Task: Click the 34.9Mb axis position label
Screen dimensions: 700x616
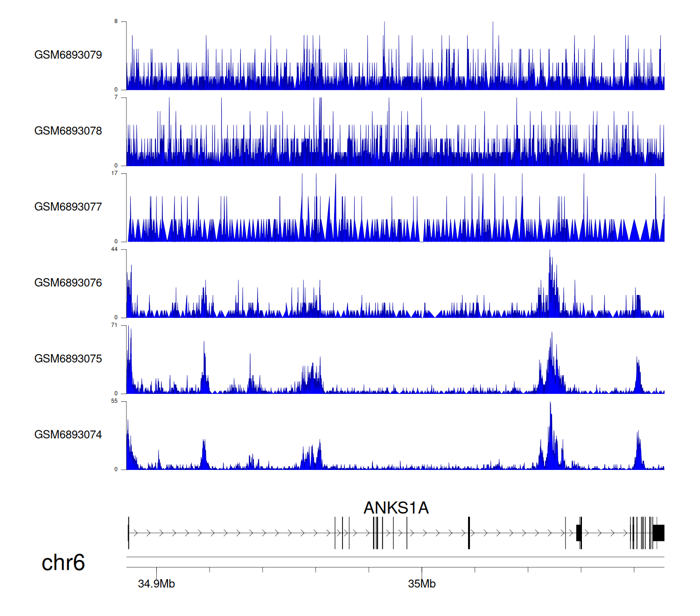Action: (x=156, y=584)
